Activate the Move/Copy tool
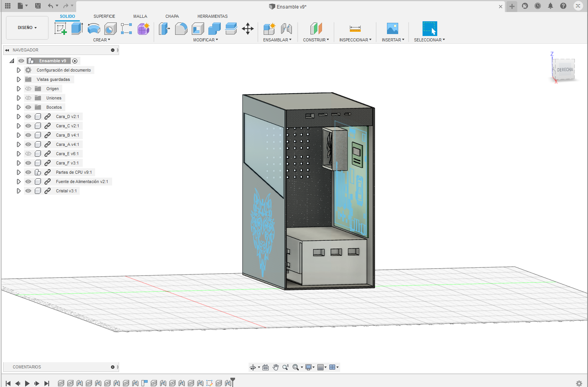 247,29
